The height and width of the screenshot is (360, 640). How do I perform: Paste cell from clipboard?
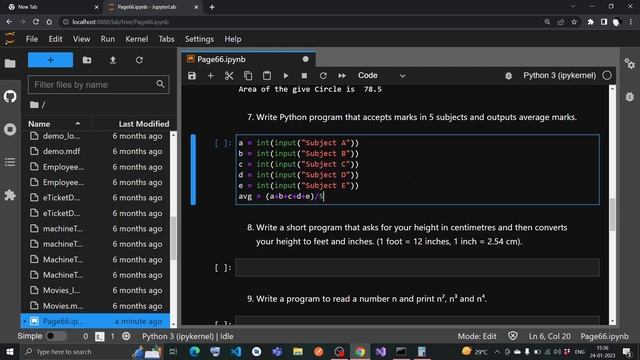point(267,76)
